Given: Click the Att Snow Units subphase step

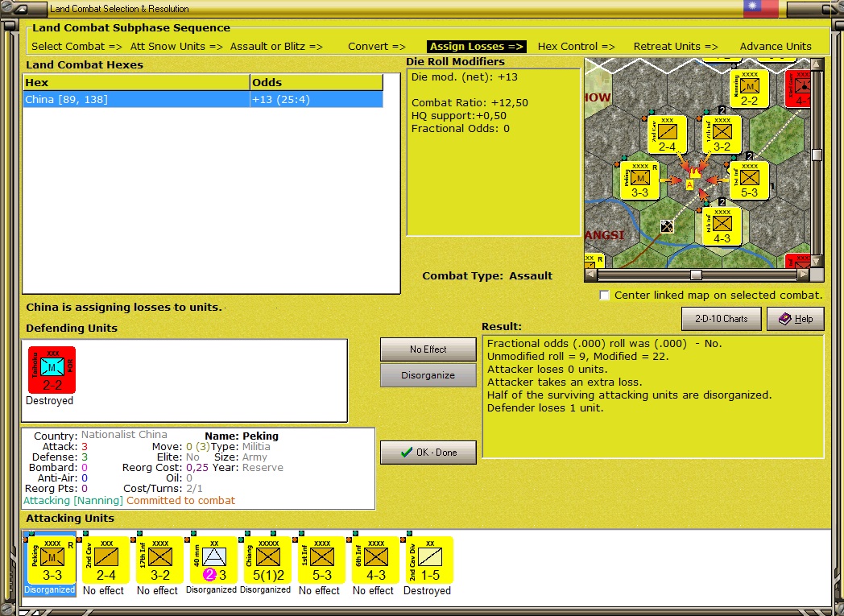Looking at the screenshot, I should (176, 47).
